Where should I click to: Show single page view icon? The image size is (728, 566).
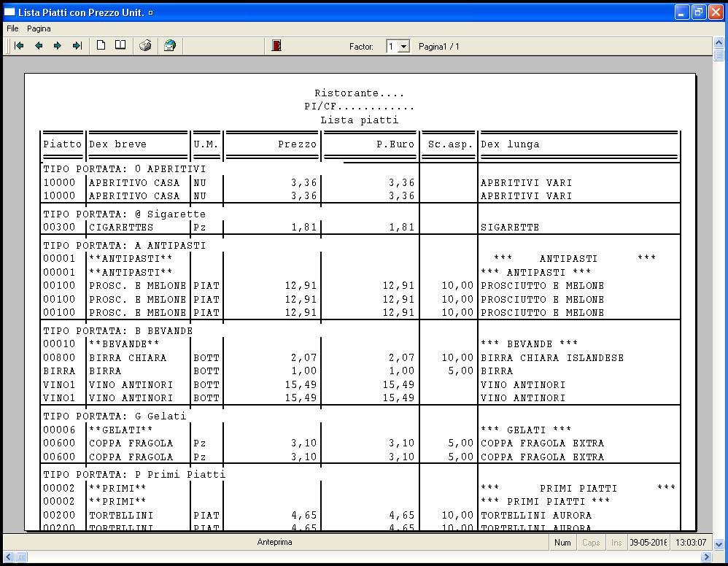click(101, 45)
